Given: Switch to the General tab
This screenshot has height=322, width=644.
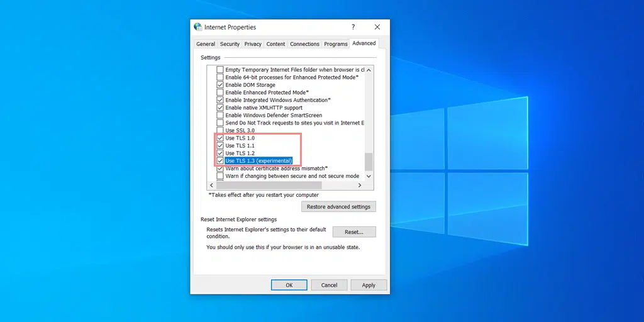Looking at the screenshot, I should [206, 44].
